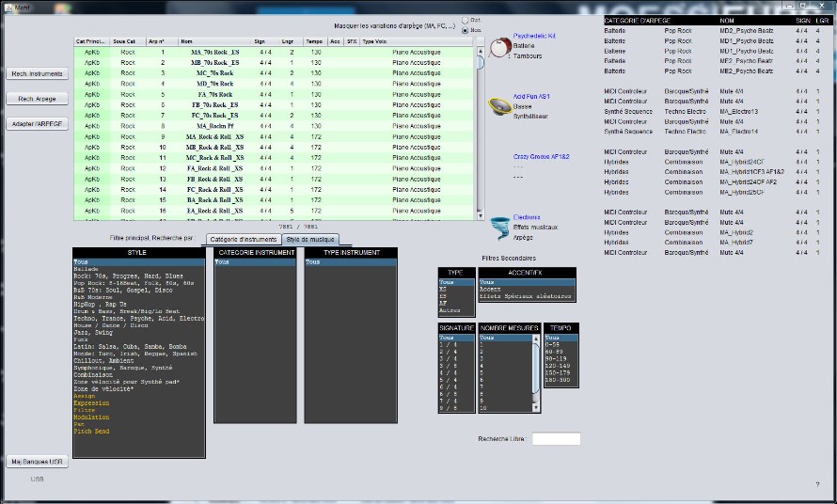Image resolution: width=837 pixels, height=504 pixels.
Task: Click inside the Recherche Libre field
Action: coord(556,439)
